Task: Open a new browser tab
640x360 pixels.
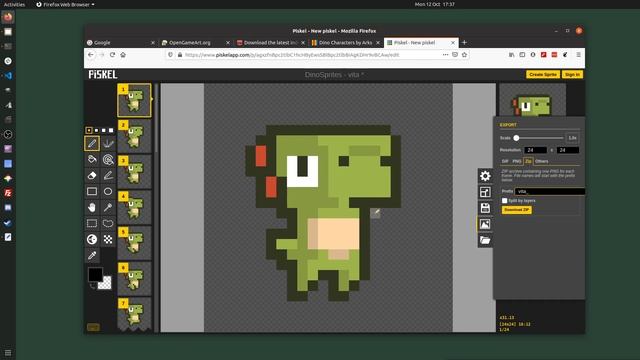Action: pyautogui.click(x=464, y=42)
